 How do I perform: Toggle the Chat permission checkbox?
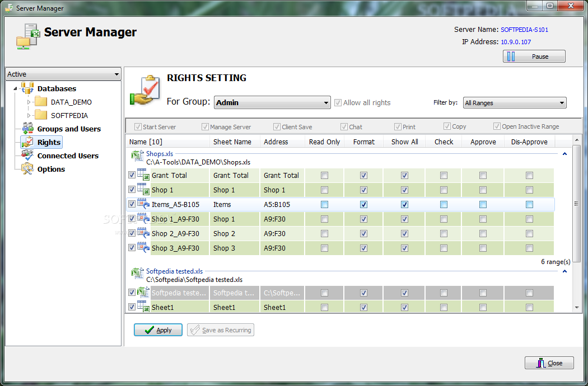coord(344,126)
